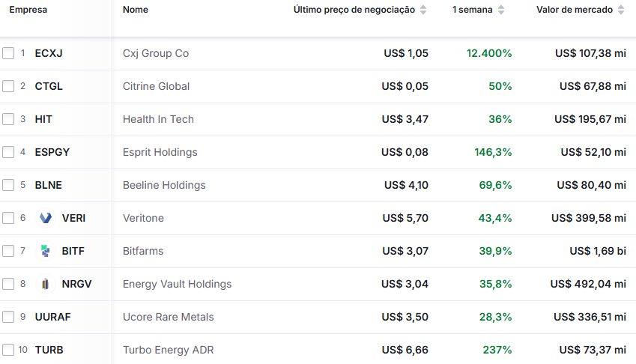Click the Energy Vault Holdings logo icon
Viewport: 636px width, 364px height.
click(46, 284)
